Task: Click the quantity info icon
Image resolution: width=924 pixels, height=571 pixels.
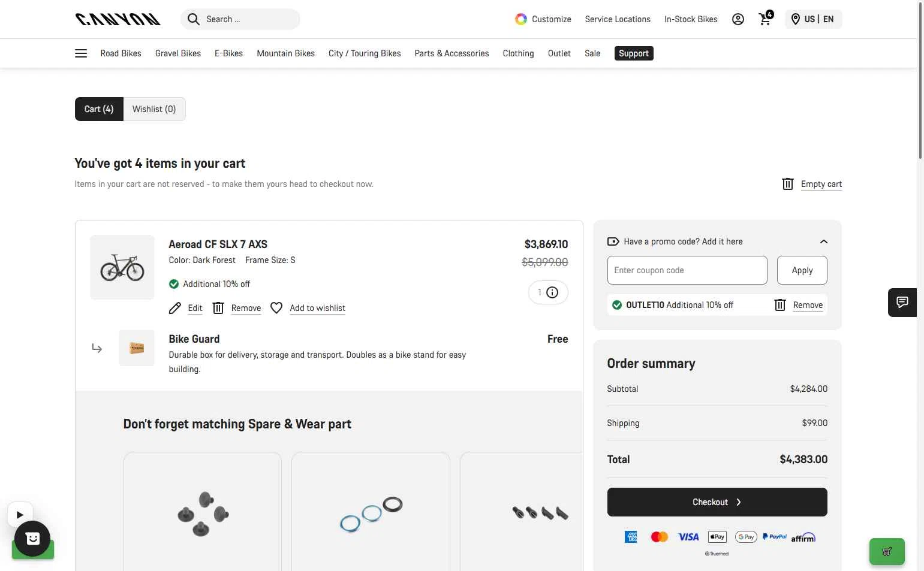Action: (x=552, y=292)
